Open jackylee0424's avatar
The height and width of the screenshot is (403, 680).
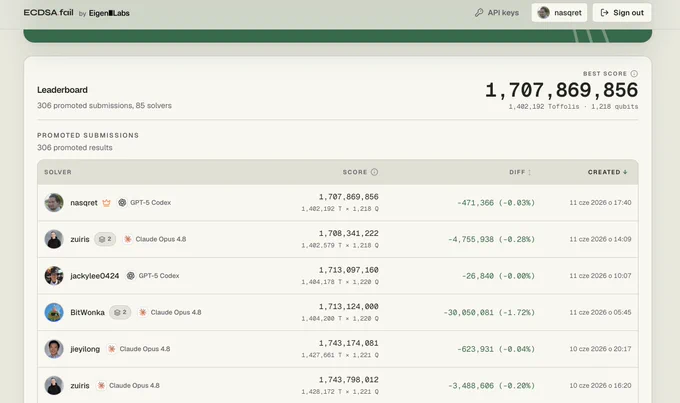(54, 275)
